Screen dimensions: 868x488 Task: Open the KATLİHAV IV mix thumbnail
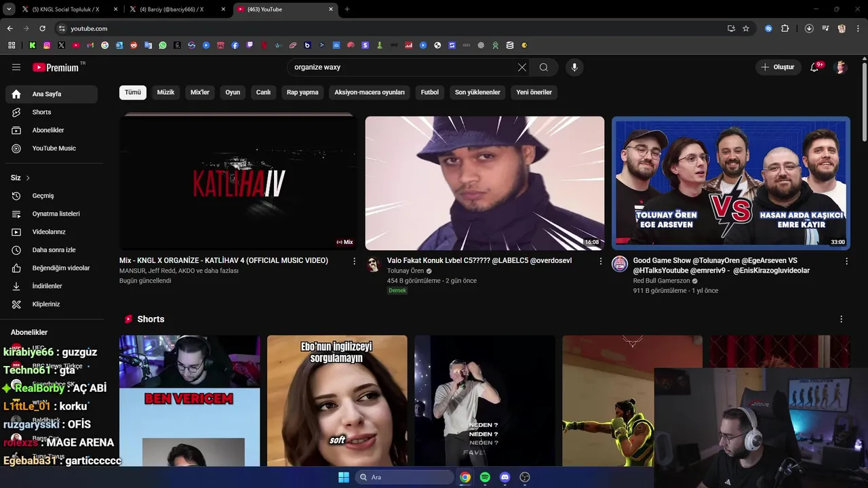(239, 183)
